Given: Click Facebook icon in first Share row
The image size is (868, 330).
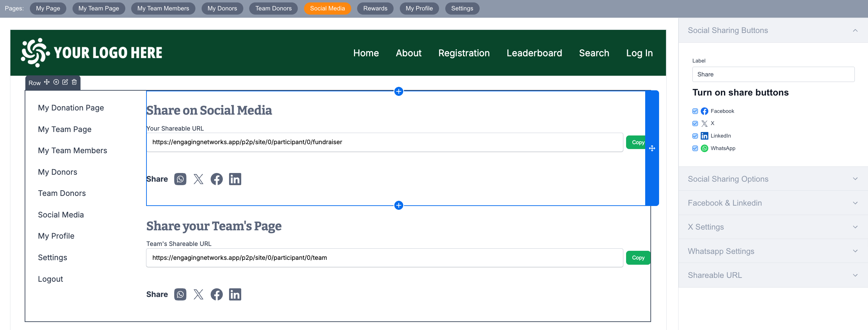Looking at the screenshot, I should (217, 179).
